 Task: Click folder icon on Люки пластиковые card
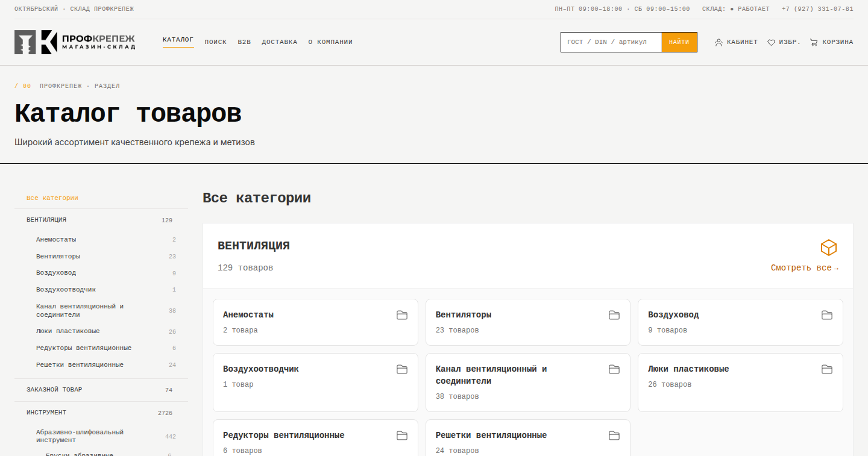coord(827,369)
